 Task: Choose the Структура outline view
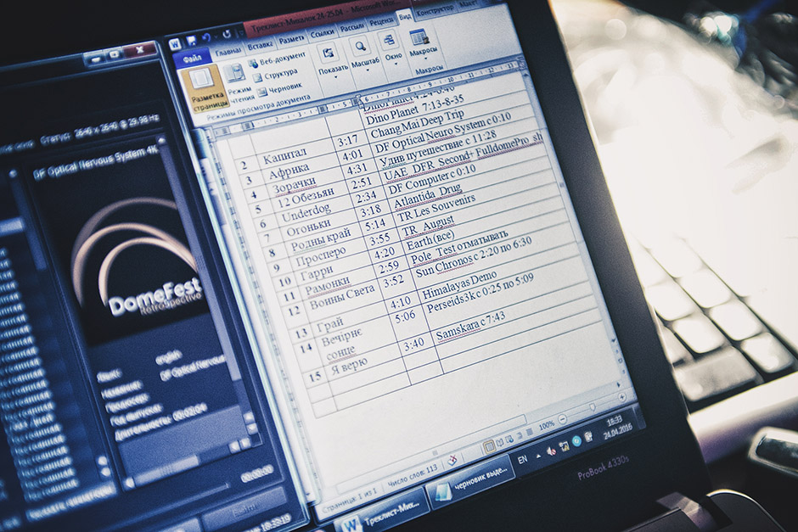tap(275, 76)
